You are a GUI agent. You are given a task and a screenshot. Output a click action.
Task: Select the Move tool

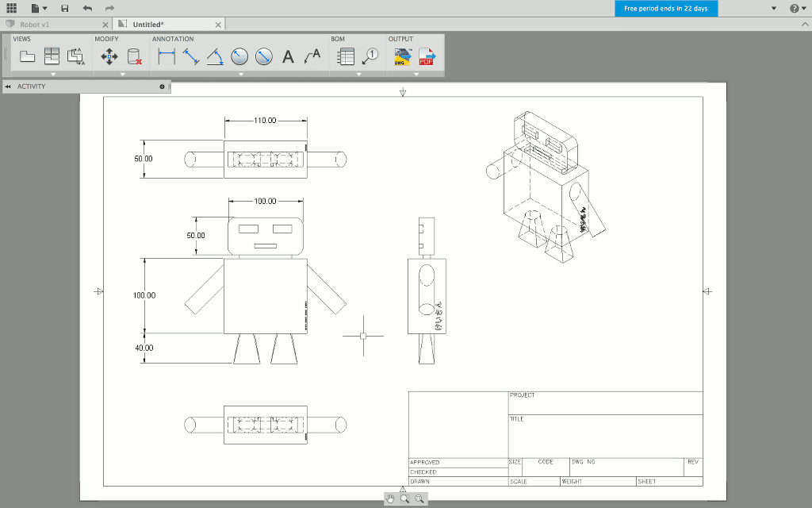(109, 56)
